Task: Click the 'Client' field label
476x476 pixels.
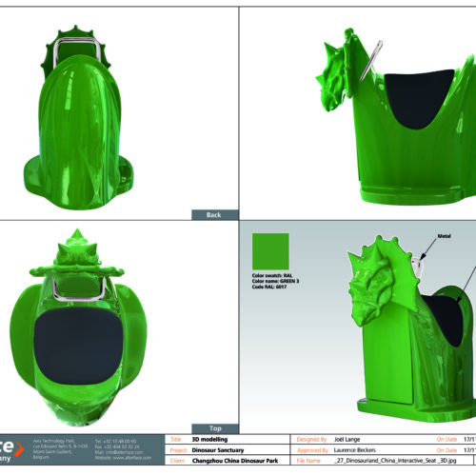Action: tap(177, 461)
